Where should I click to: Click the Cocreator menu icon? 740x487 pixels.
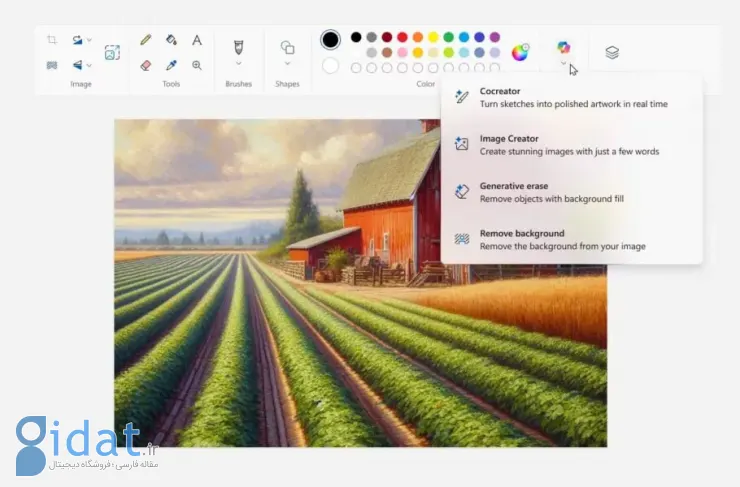(462, 97)
